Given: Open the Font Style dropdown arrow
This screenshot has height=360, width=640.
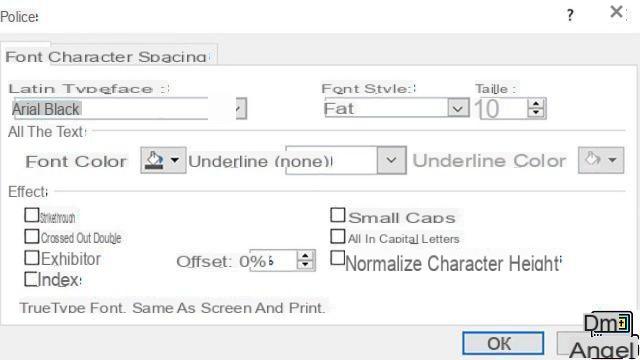Looking at the screenshot, I should coord(458,109).
